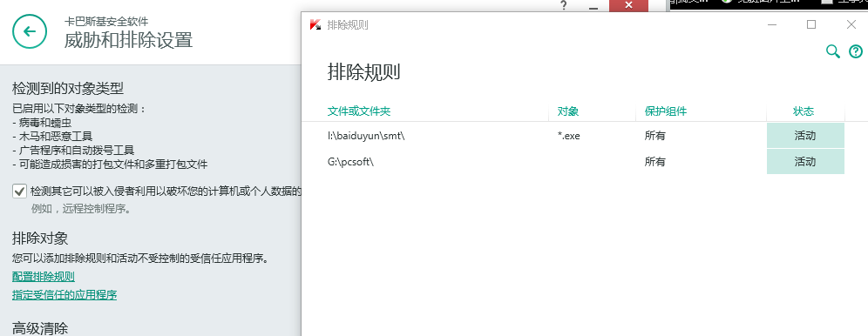The width and height of the screenshot is (868, 336).
Task: Maximize the 排除规则 window
Action: click(x=811, y=24)
